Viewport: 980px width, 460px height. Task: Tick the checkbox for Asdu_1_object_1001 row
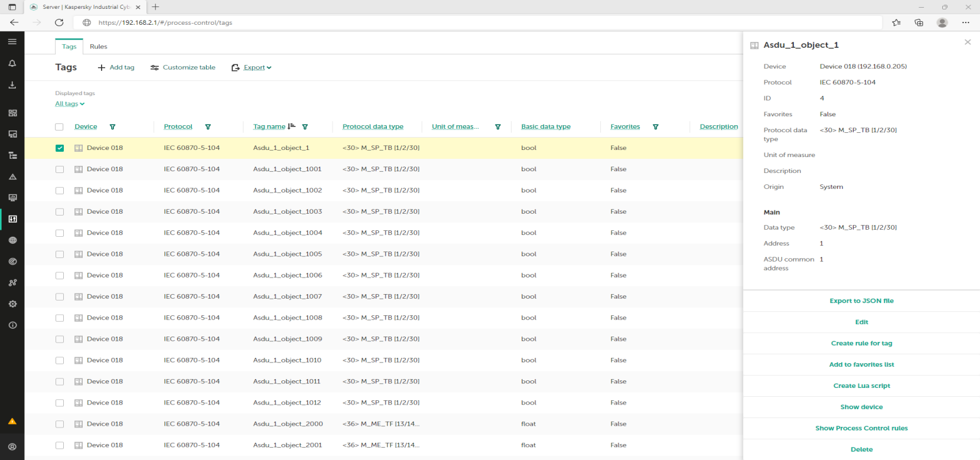(x=60, y=169)
